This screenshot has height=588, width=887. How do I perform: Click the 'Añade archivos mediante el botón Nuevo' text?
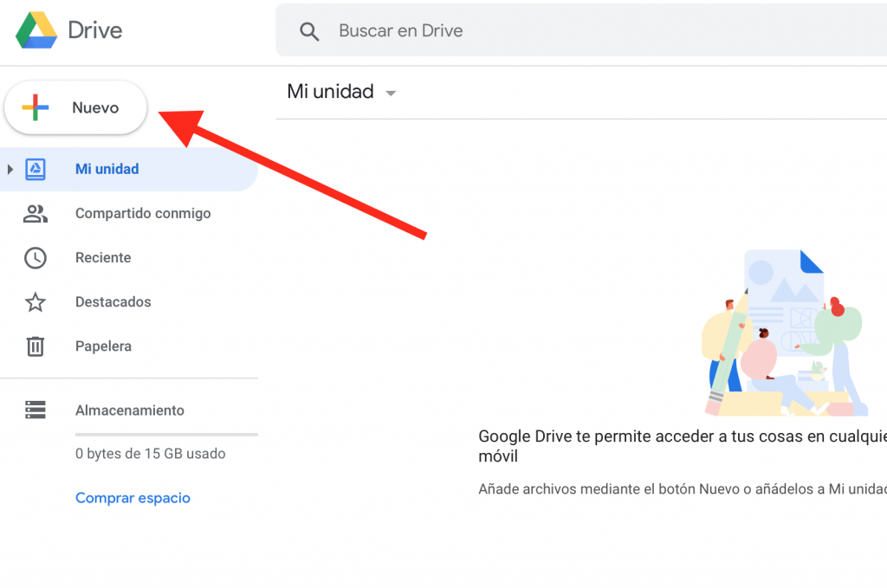(683, 489)
